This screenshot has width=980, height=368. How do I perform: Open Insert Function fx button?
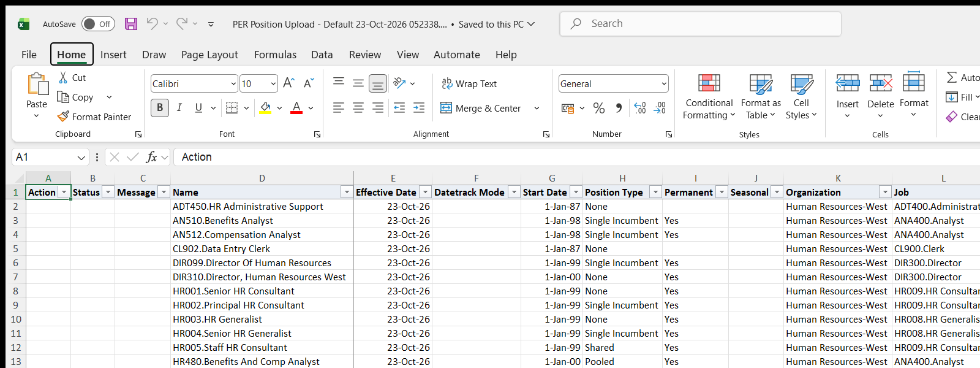pyautogui.click(x=151, y=157)
